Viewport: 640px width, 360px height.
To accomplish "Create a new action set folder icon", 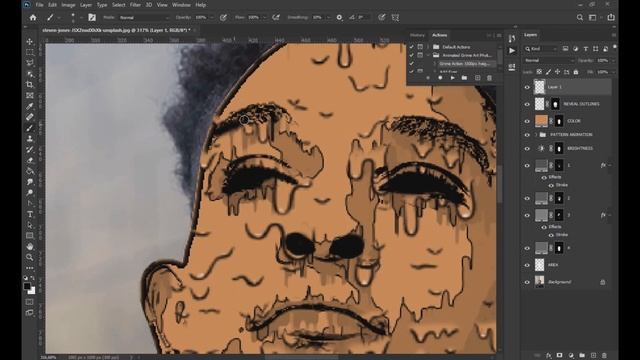I will click(464, 78).
